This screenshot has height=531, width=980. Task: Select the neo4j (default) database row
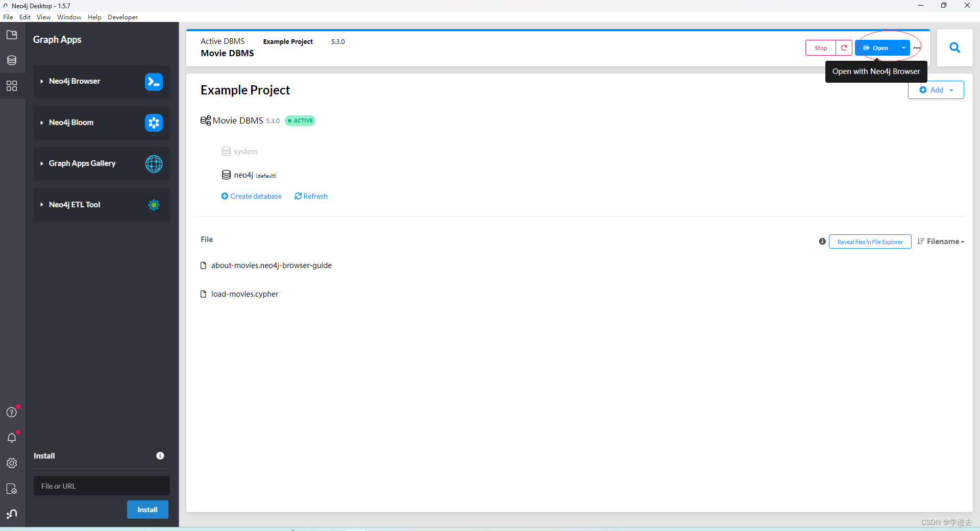coord(249,175)
